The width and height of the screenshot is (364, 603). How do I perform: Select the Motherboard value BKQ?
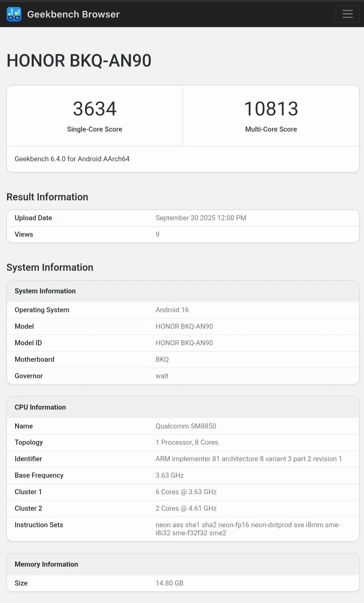click(x=162, y=359)
